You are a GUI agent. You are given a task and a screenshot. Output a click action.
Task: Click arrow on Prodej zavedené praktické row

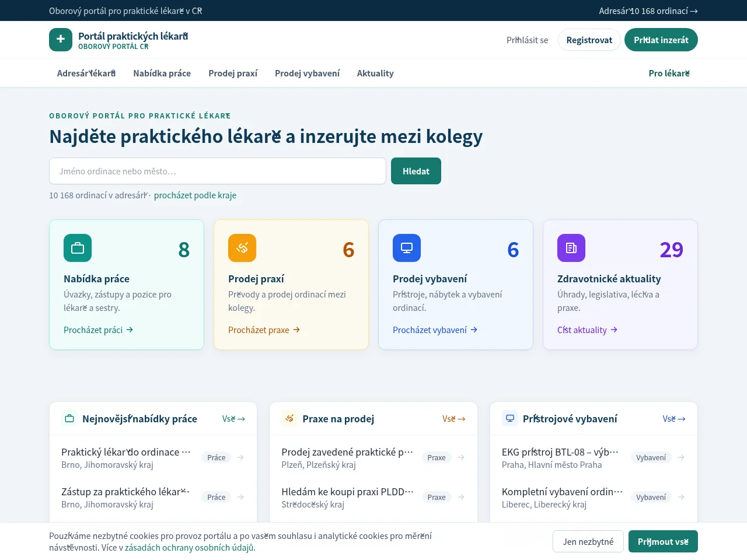461,457
